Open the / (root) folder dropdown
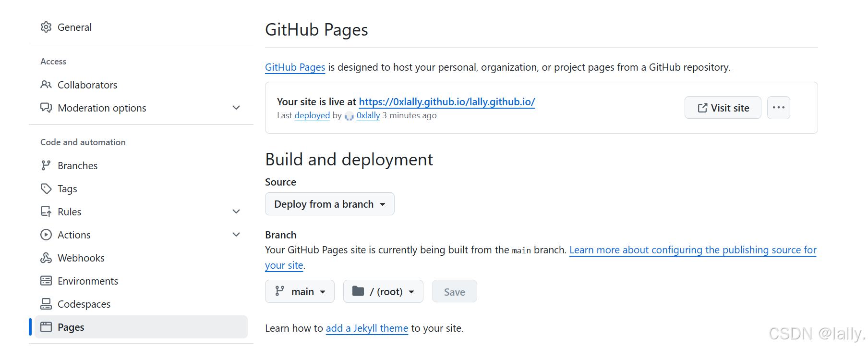The image size is (868, 349). click(x=383, y=291)
